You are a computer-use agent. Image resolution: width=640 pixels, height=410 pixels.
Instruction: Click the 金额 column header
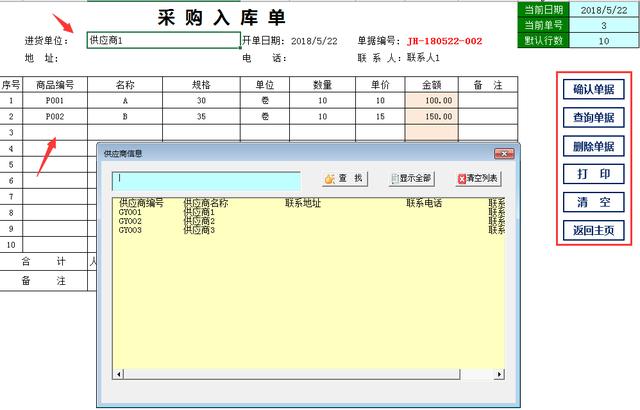tap(432, 85)
